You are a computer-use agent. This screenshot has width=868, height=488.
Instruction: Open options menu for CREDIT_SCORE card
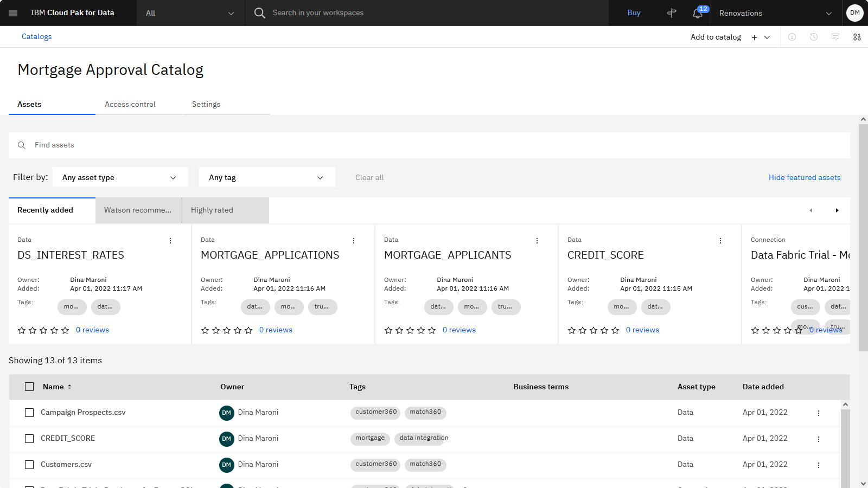(720, 241)
